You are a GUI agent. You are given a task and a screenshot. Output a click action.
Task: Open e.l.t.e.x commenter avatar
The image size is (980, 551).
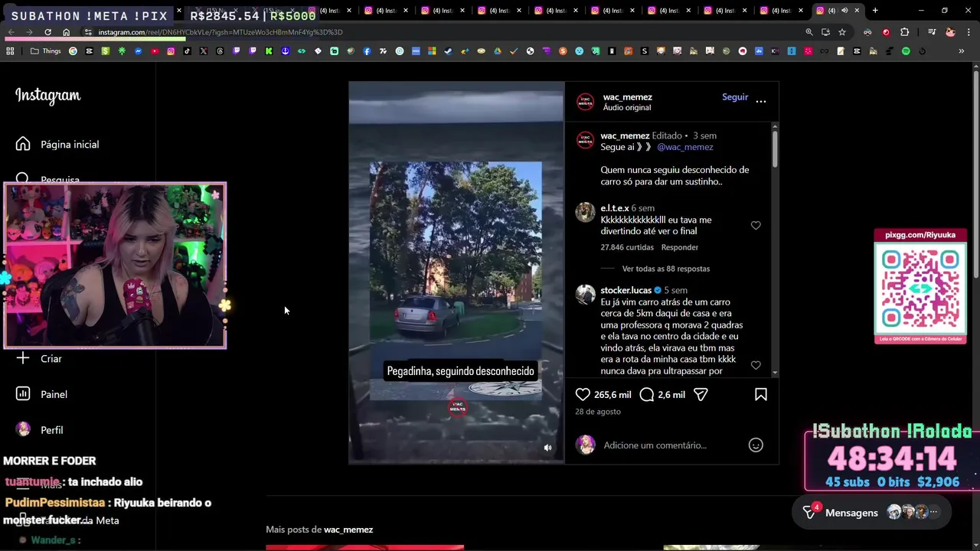click(x=585, y=212)
